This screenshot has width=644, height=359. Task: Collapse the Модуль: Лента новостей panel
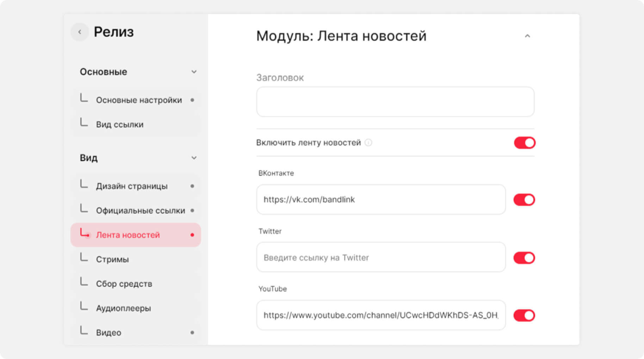(x=527, y=36)
